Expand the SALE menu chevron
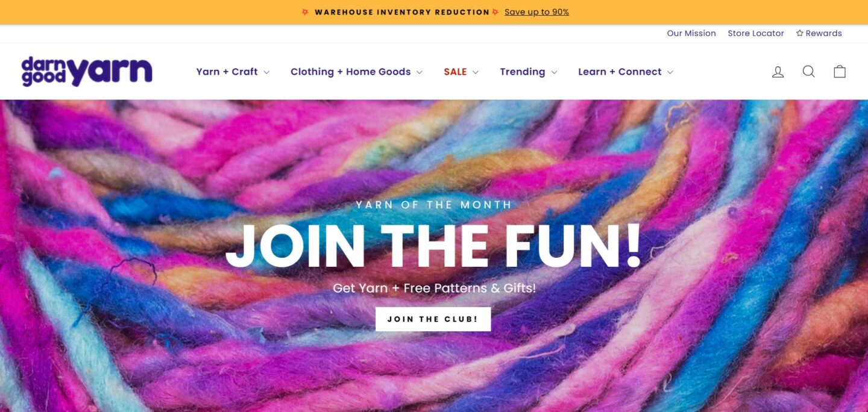 [476, 72]
